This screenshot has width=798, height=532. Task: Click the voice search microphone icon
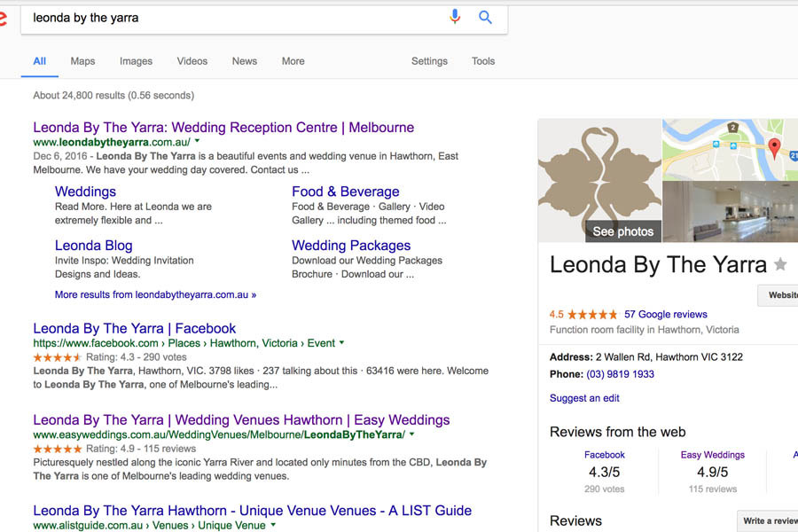[455, 17]
